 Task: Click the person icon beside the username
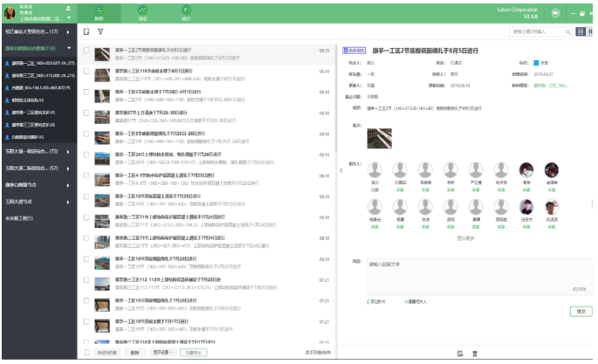pyautogui.click(x=69, y=8)
